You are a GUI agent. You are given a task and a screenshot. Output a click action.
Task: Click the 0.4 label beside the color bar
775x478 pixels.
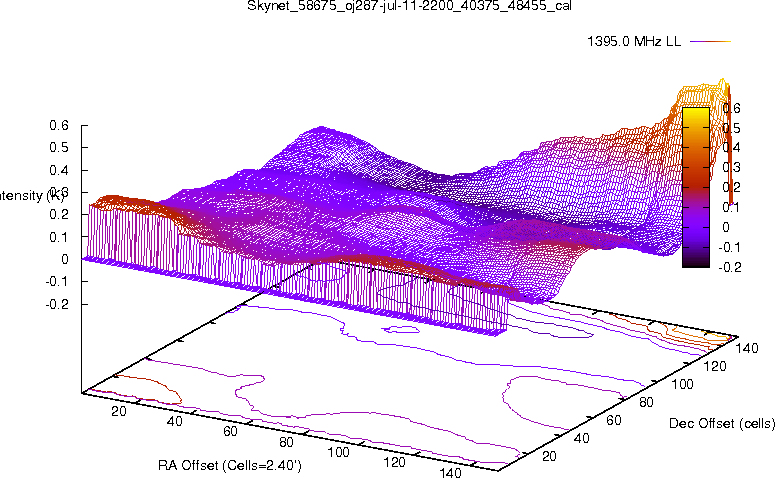tap(732, 147)
